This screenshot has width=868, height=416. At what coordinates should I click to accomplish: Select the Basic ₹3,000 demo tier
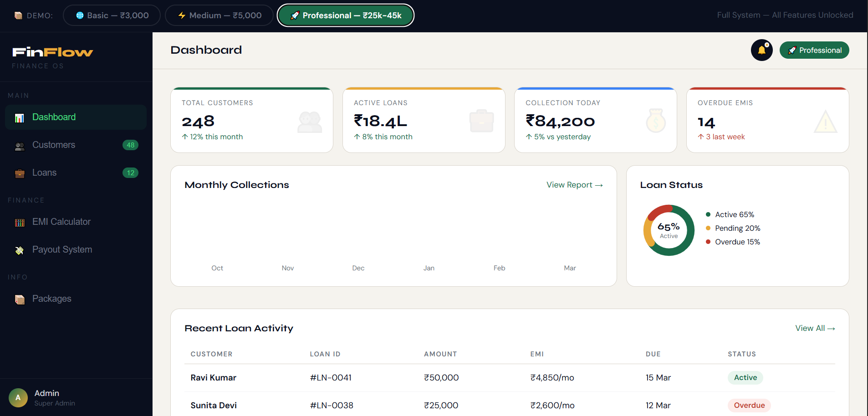click(112, 15)
